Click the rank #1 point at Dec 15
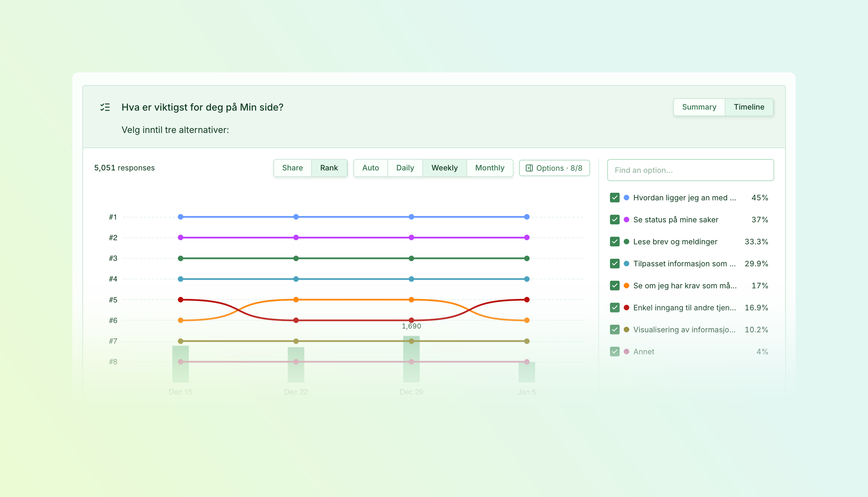868x497 pixels. [181, 217]
